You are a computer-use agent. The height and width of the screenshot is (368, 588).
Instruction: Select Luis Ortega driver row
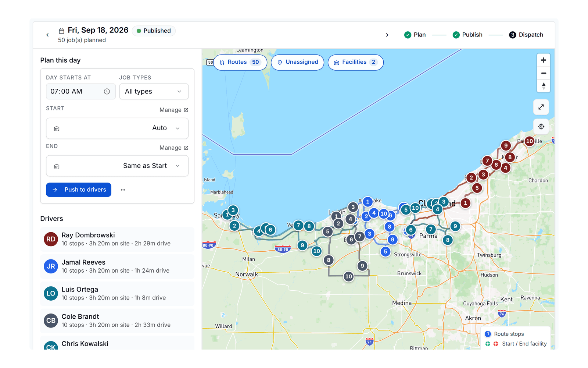pyautogui.click(x=117, y=294)
